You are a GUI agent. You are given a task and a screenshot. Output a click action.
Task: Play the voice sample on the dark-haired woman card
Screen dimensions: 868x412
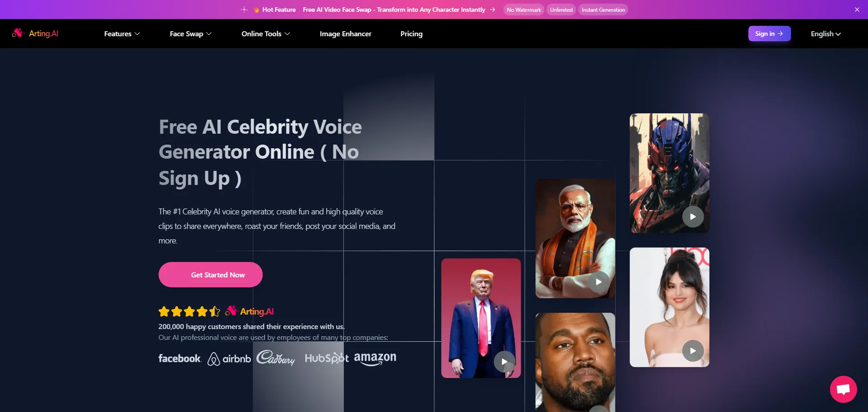(x=693, y=351)
